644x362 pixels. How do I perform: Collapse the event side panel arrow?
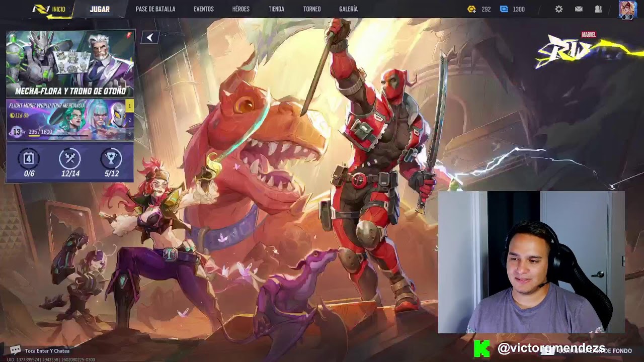click(150, 37)
